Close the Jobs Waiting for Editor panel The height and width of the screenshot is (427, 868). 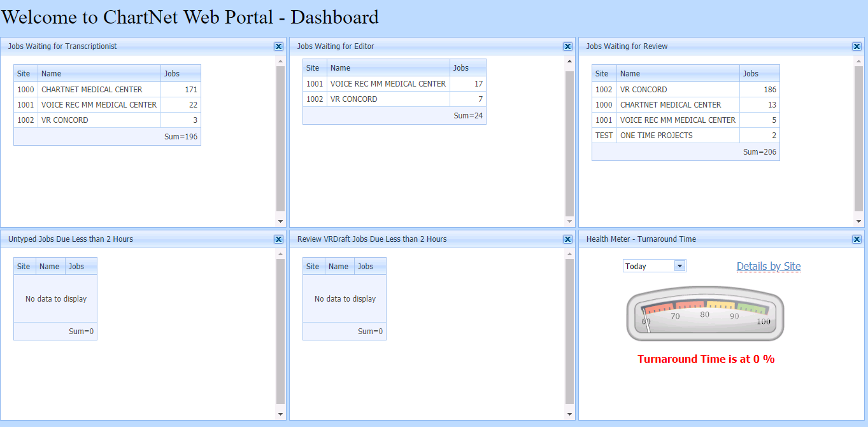[567, 46]
